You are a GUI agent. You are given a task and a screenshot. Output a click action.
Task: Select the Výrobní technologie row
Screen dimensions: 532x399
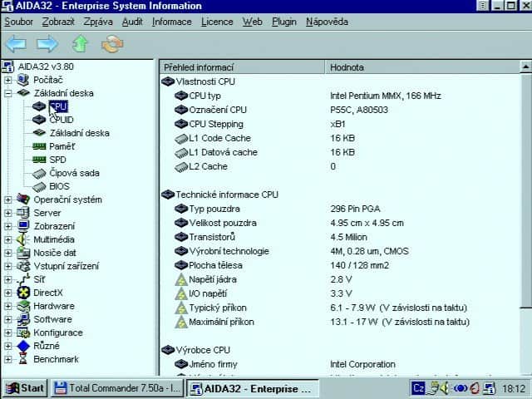pos(339,251)
